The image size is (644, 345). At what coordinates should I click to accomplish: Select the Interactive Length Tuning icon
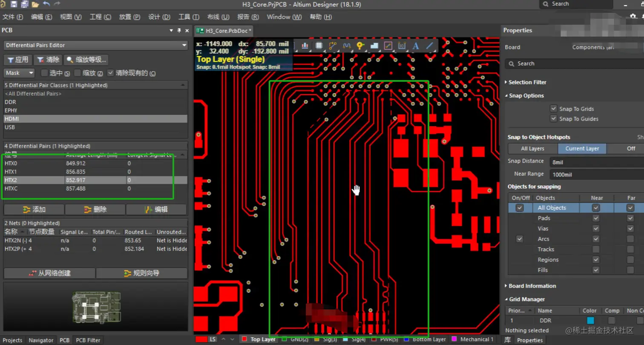[x=346, y=45]
